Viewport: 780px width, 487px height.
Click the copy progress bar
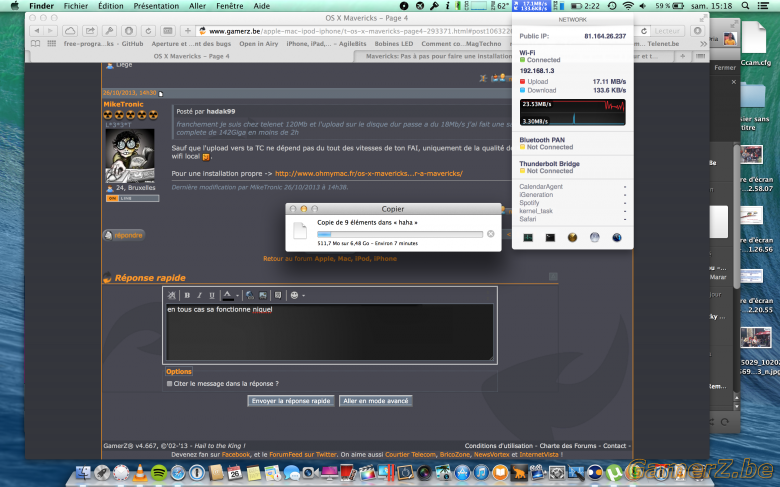click(x=400, y=234)
